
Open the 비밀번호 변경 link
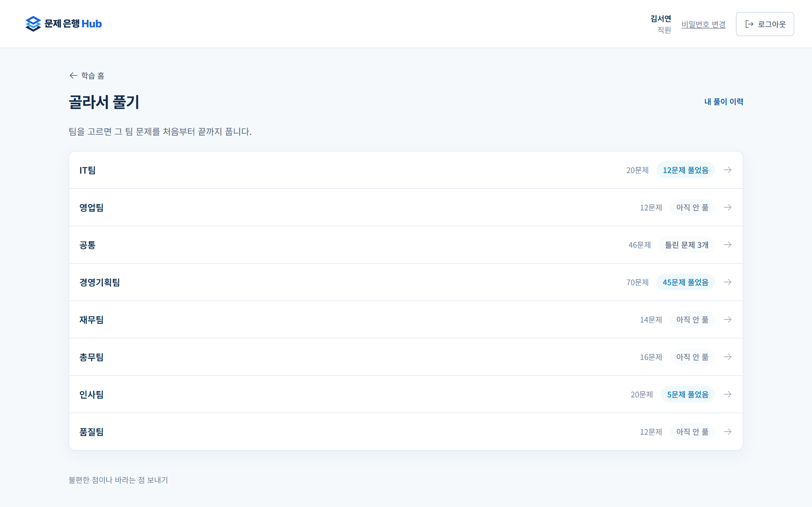(x=703, y=24)
